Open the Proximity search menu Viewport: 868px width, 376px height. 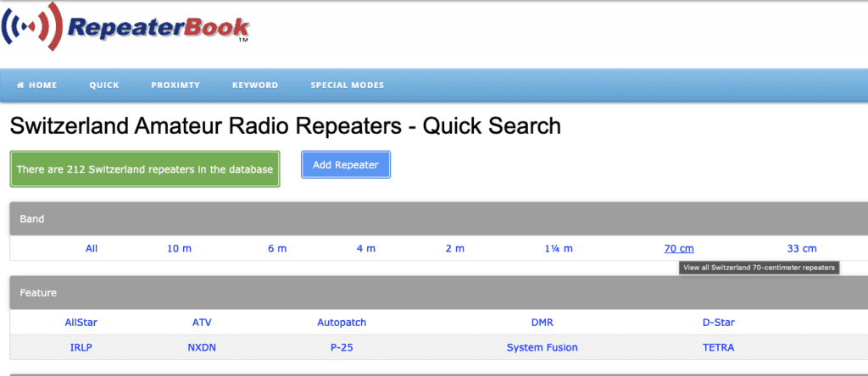175,86
